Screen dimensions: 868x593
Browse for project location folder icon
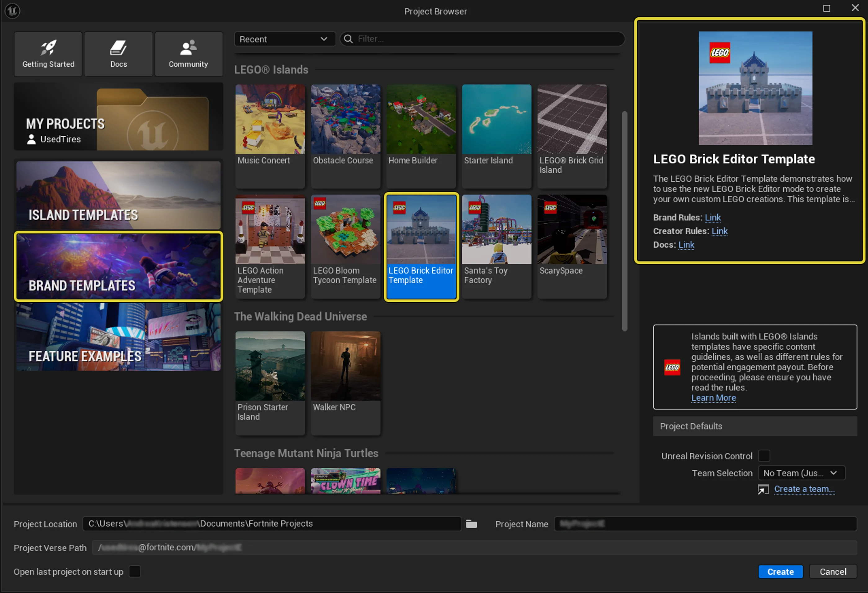pos(471,524)
